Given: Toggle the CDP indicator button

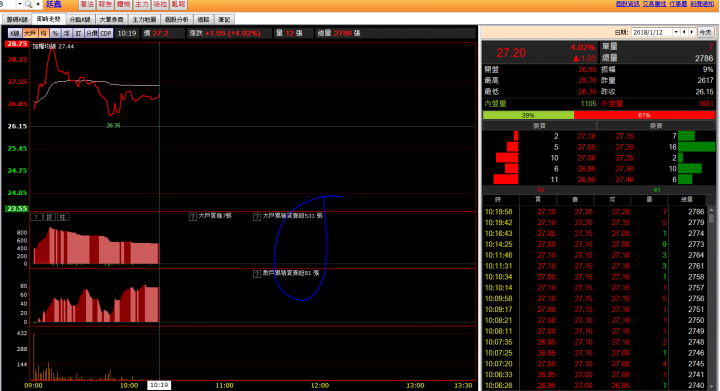Looking at the screenshot, I should point(106,33).
